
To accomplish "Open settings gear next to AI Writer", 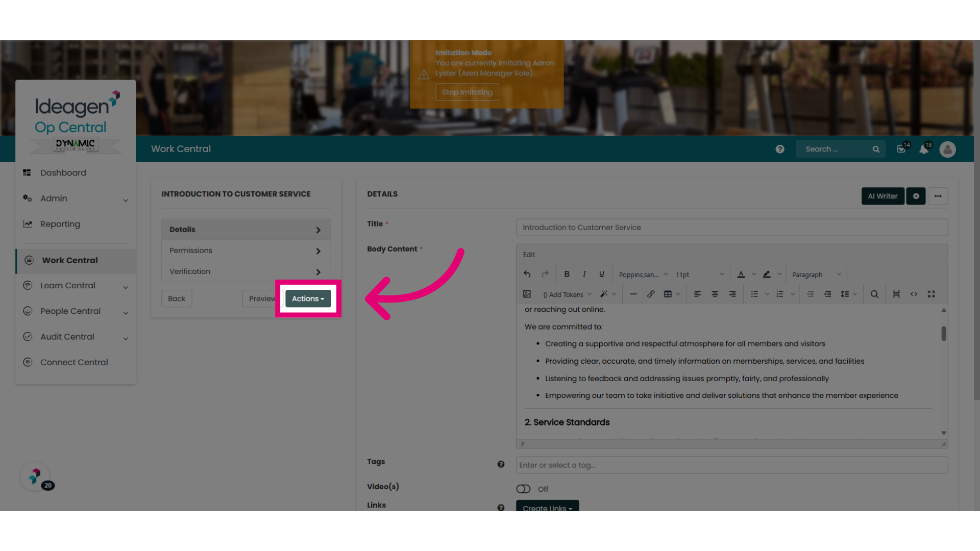I will click(x=916, y=196).
